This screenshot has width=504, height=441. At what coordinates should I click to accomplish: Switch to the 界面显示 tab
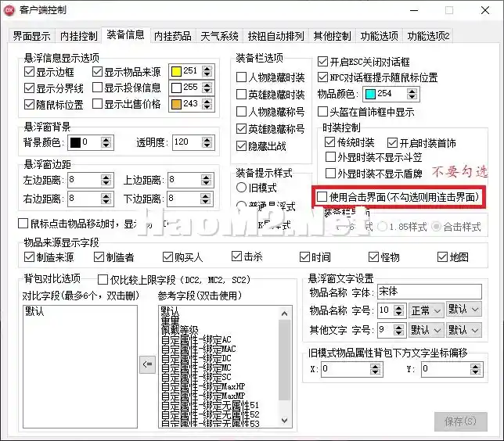coord(31,36)
